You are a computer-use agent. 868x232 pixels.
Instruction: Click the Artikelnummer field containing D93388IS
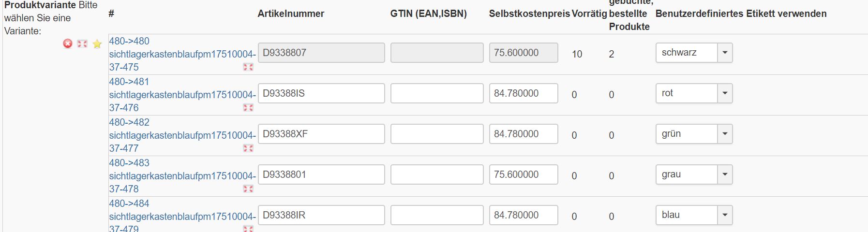[321, 93]
